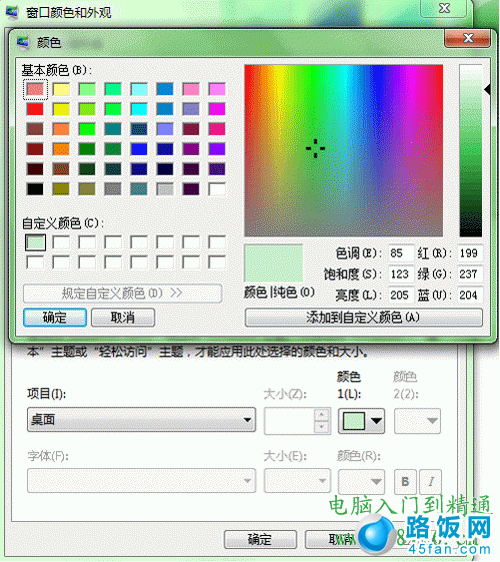Click the 基本颜色(B): label text
This screenshot has height=562, width=500.
pyautogui.click(x=56, y=70)
